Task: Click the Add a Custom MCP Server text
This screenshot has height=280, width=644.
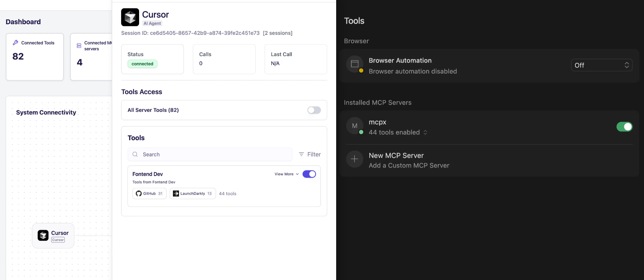Action: point(409,165)
